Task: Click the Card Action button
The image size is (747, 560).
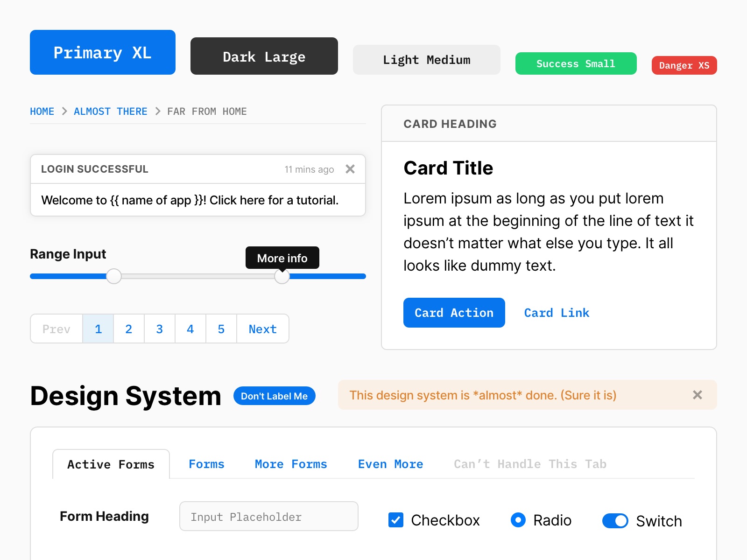Action: [x=454, y=313]
